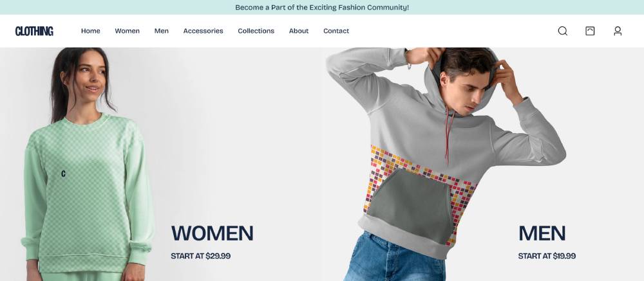
Task: Open the search magnifier icon
Action: pyautogui.click(x=563, y=31)
